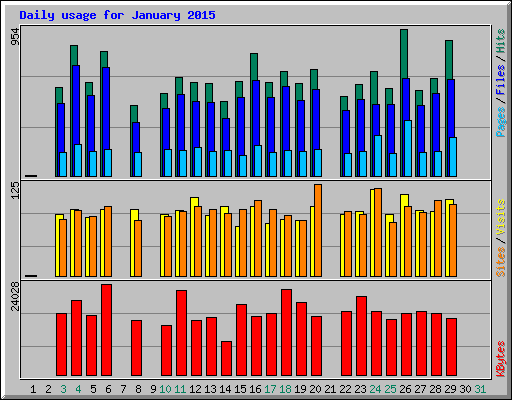
Task: Click the Pages legend label
Action: [500, 122]
